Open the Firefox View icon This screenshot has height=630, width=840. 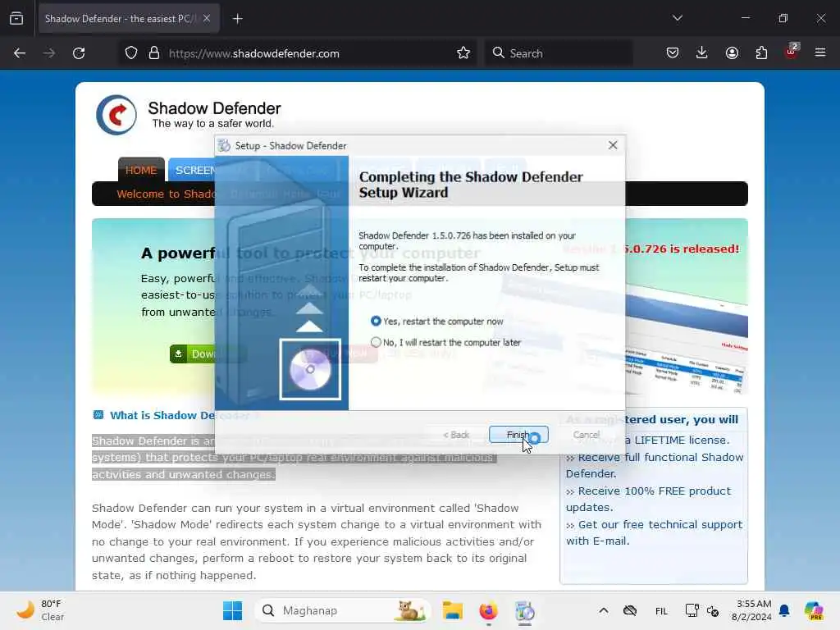tap(16, 18)
